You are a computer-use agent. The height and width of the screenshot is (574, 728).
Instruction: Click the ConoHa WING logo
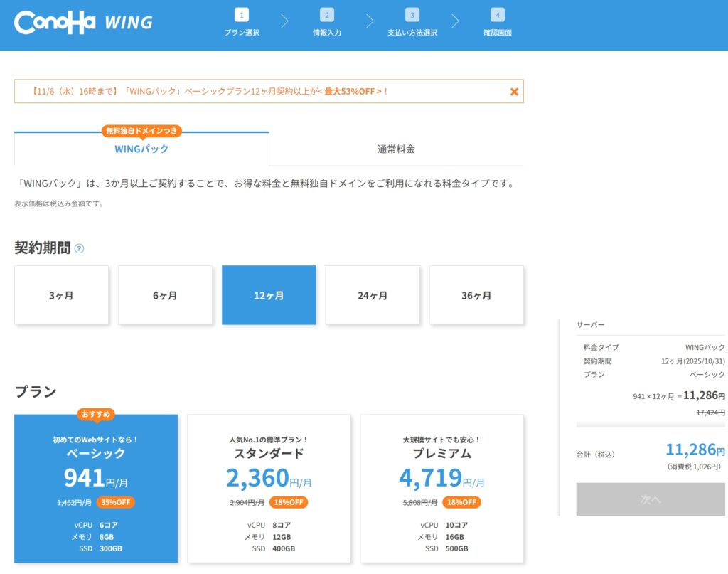coord(84,22)
